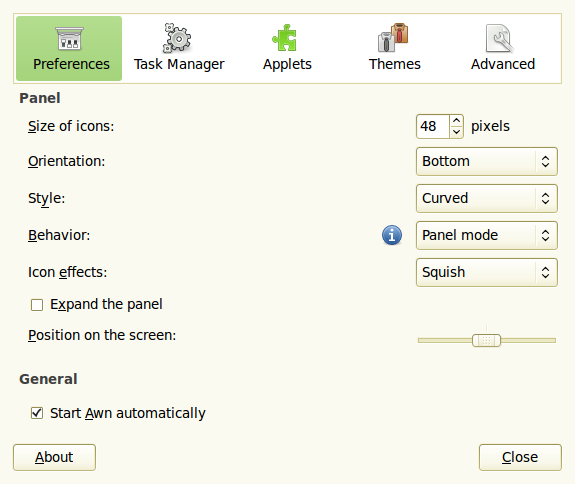The height and width of the screenshot is (484, 575).
Task: Switch to the Task Manager tab label
Action: pyautogui.click(x=179, y=64)
